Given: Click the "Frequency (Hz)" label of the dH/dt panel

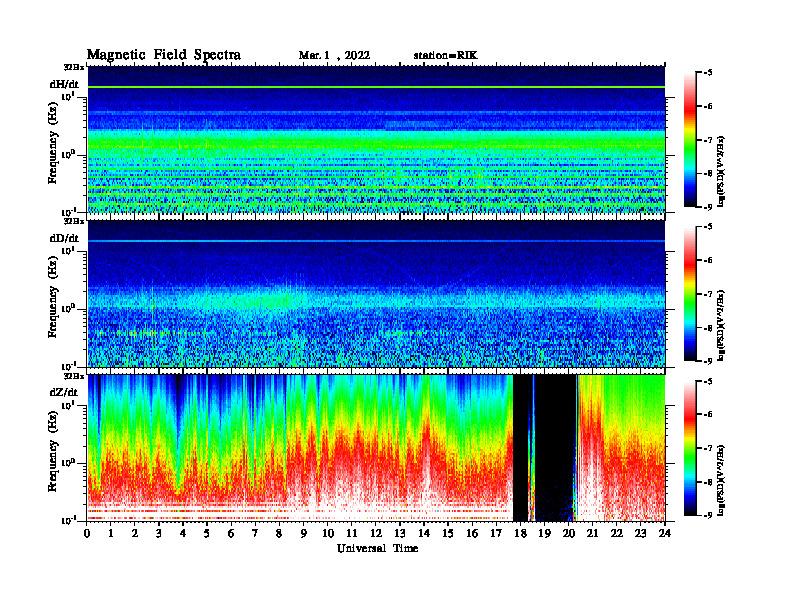Looking at the screenshot, I should point(52,142).
